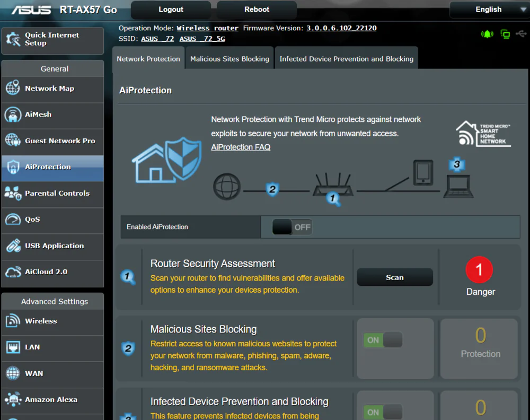Screen dimensions: 530x420
Task: Click firmware version 3.0.0.6.102_22120 link
Action: 341,28
